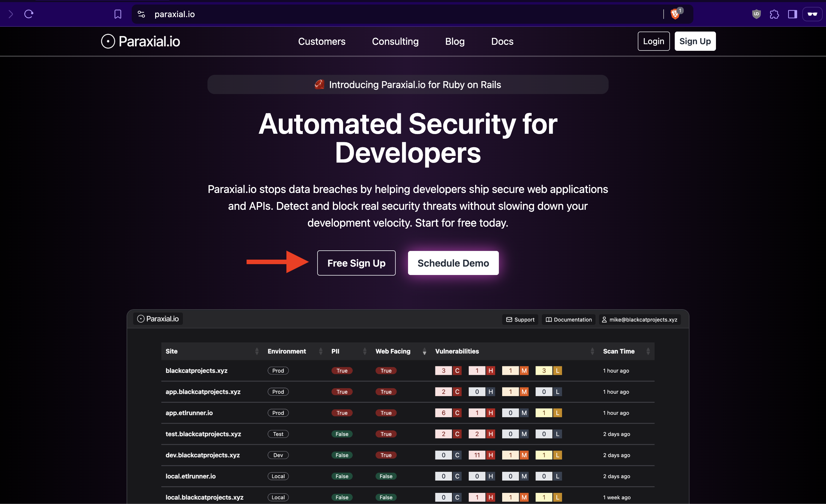Open the uBlock Origin extension icon
Image resolution: width=826 pixels, height=504 pixels.
tap(756, 14)
